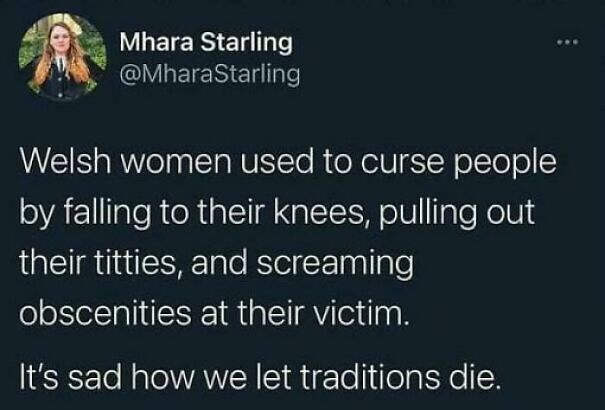Click the words 'pulling out' in the tweet
Screen dimensions: 605x410
pos(458,213)
